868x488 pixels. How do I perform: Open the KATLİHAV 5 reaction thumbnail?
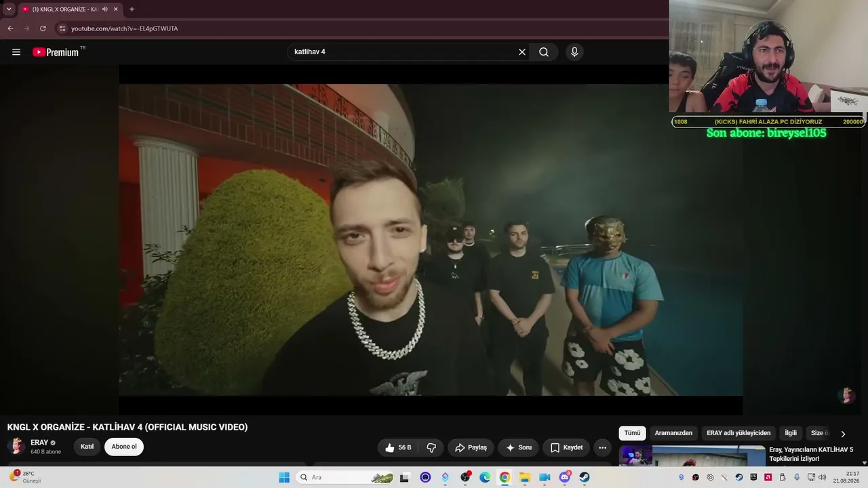pos(692,455)
